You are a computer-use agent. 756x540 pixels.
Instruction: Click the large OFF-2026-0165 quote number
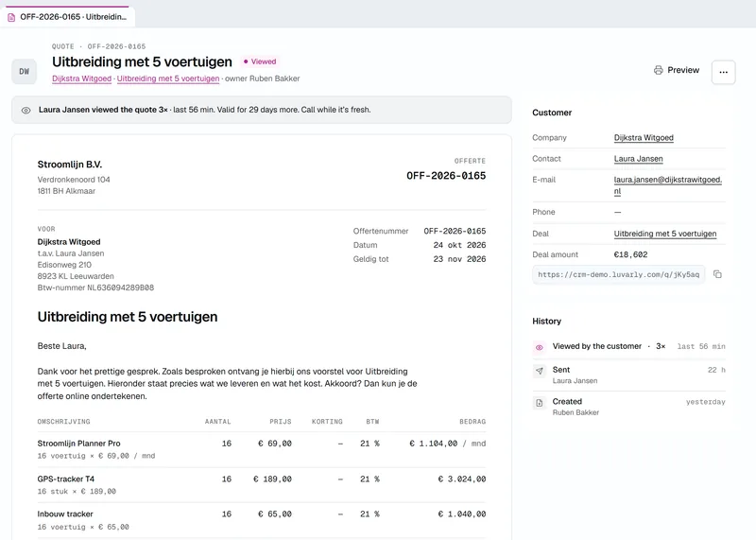click(446, 176)
